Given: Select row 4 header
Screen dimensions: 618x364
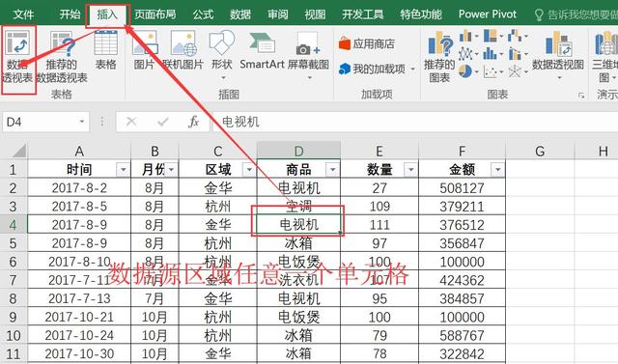Looking at the screenshot, I should (13, 225).
